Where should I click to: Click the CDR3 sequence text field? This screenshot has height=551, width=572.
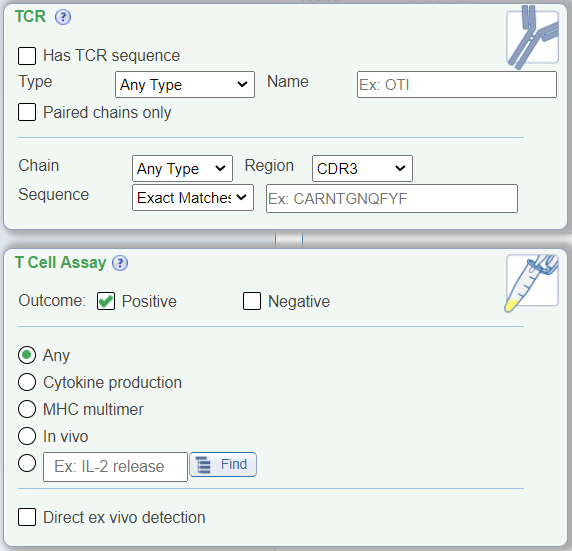pos(392,199)
